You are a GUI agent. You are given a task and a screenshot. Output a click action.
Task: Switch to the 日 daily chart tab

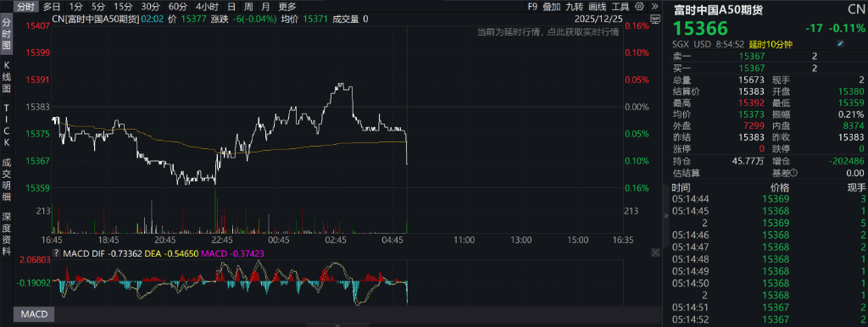coord(231,7)
